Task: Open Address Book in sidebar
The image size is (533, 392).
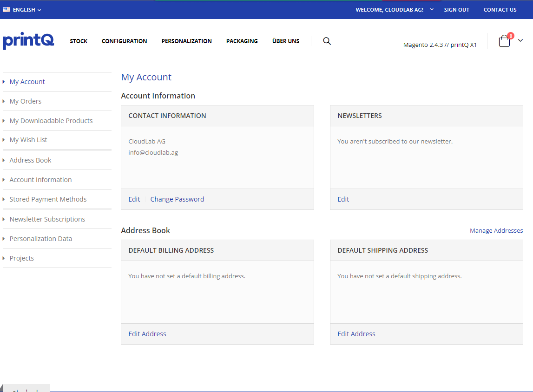Action: (x=30, y=160)
